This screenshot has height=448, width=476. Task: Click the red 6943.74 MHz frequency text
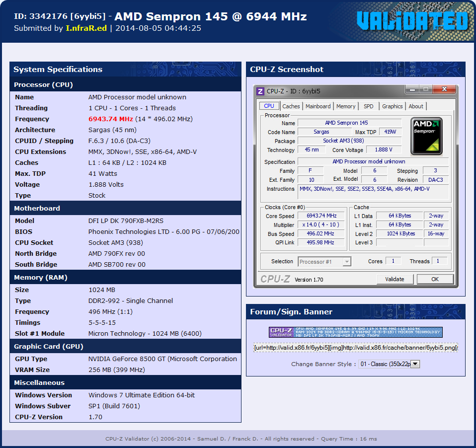point(110,119)
